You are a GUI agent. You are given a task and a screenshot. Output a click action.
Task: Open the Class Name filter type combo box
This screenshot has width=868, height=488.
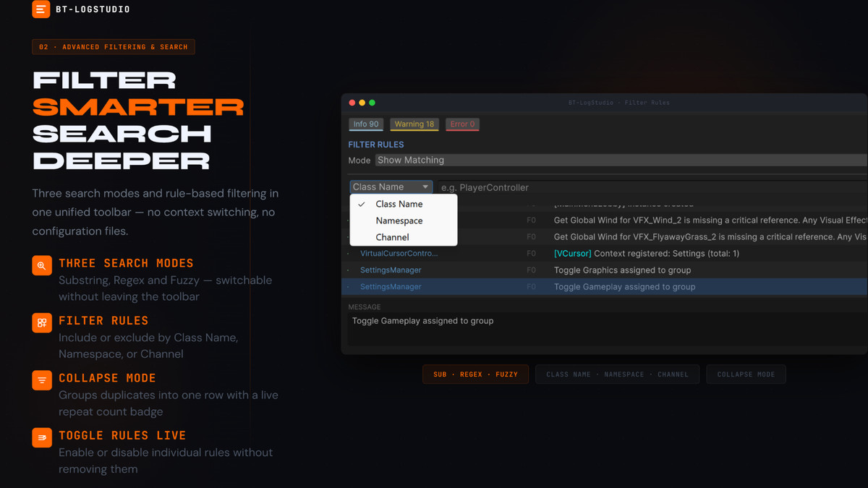point(391,187)
